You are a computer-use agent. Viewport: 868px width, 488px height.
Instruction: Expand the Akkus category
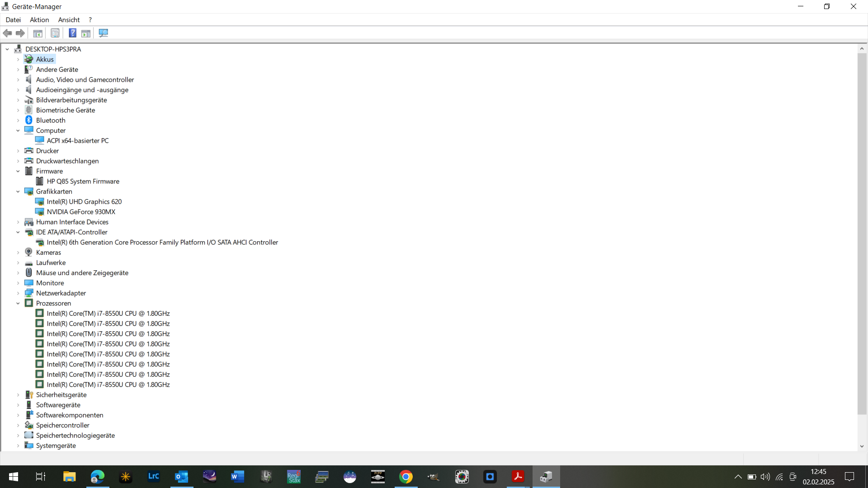pyautogui.click(x=18, y=59)
